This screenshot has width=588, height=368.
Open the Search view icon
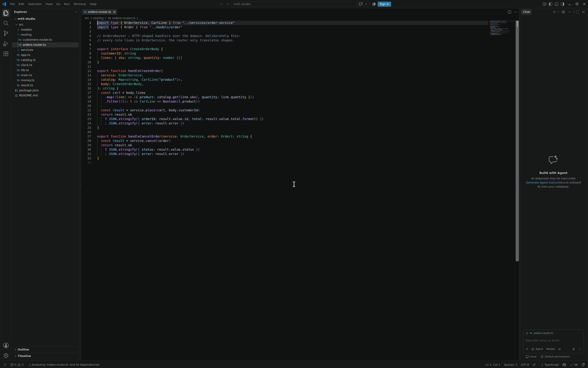point(6,23)
